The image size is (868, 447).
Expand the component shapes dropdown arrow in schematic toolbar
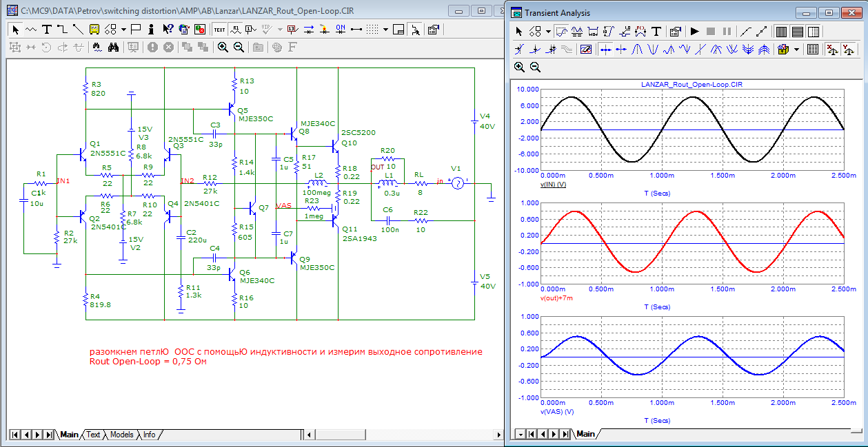point(123,30)
